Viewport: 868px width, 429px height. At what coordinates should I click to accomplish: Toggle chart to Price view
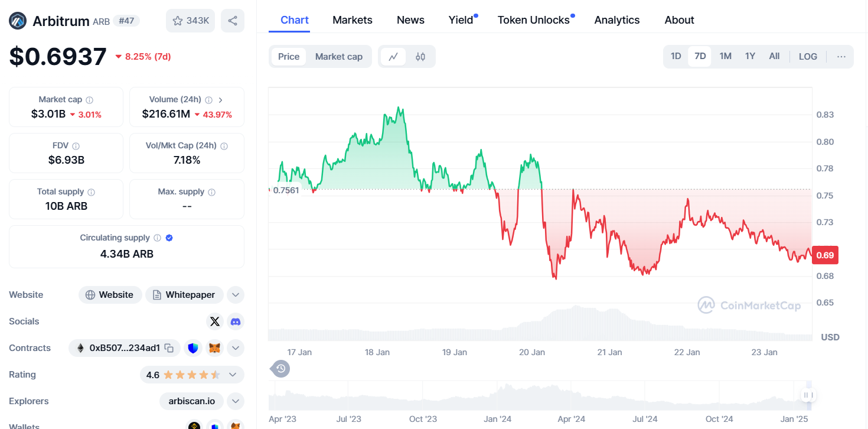coord(289,57)
